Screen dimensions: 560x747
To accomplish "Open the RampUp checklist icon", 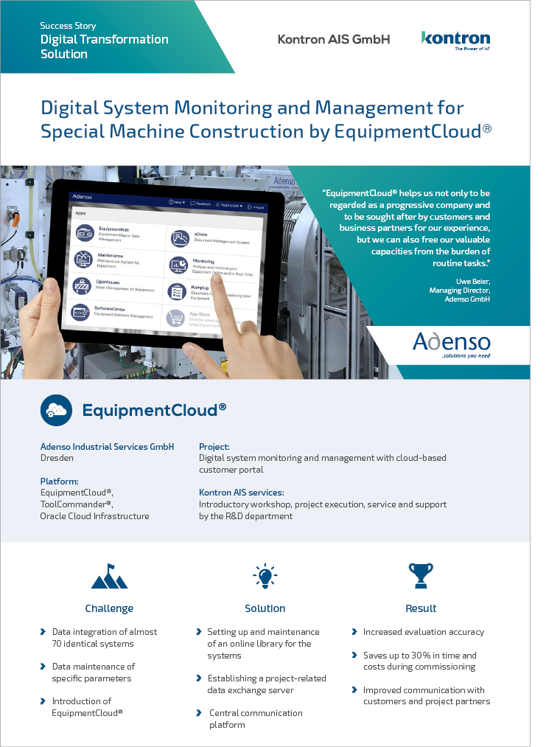I will click(177, 291).
